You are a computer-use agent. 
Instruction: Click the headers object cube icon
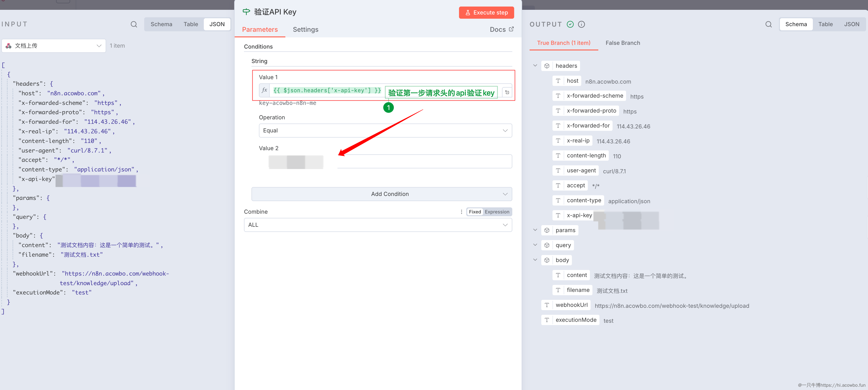pos(547,66)
